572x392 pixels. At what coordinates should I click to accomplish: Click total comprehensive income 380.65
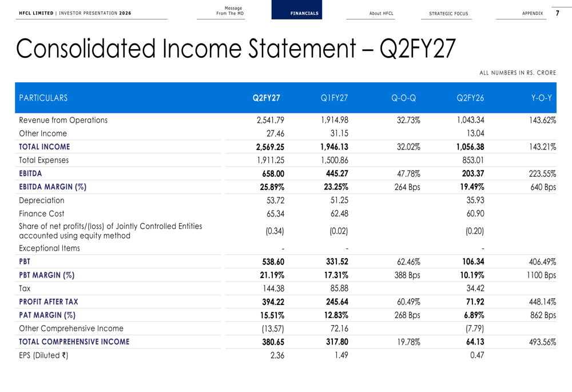tap(273, 342)
